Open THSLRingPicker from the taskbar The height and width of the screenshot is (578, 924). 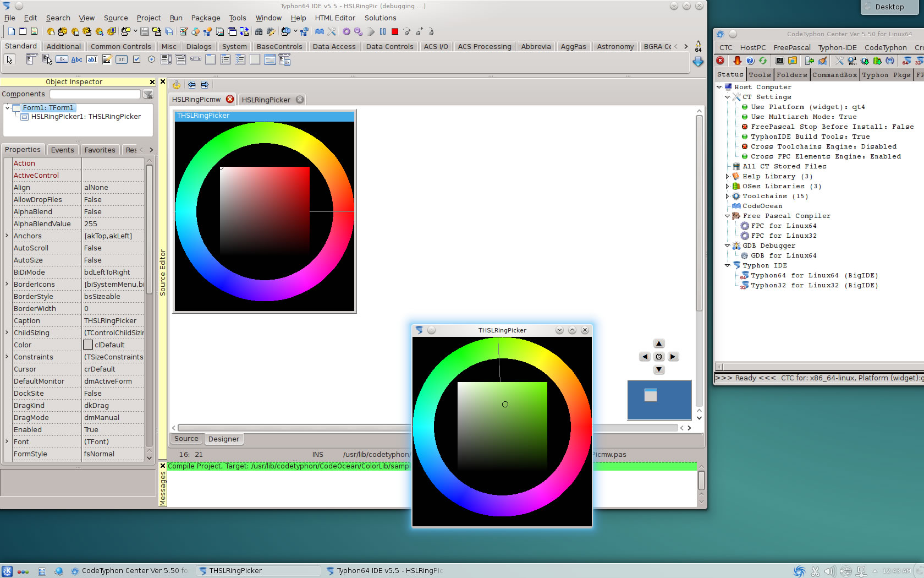257,571
